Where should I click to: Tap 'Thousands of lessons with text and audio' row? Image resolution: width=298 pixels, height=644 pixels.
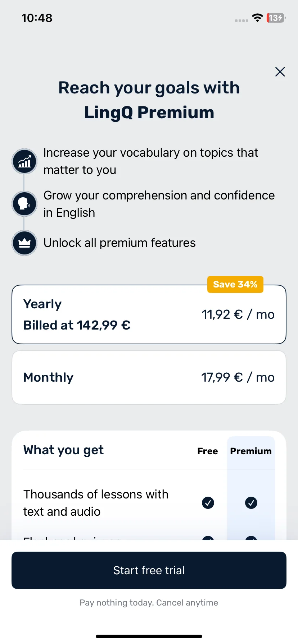point(149,503)
